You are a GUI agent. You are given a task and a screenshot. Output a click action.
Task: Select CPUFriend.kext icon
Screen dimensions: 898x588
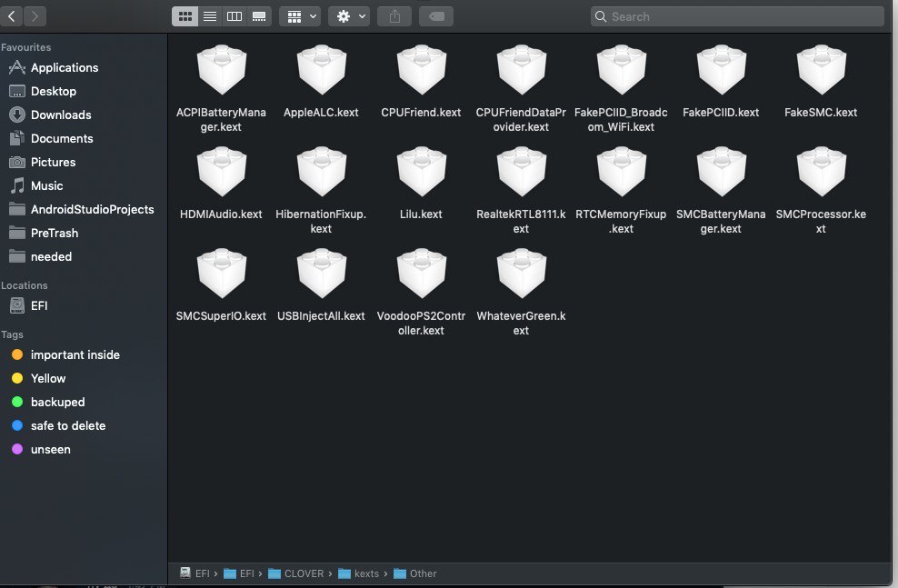(x=421, y=70)
